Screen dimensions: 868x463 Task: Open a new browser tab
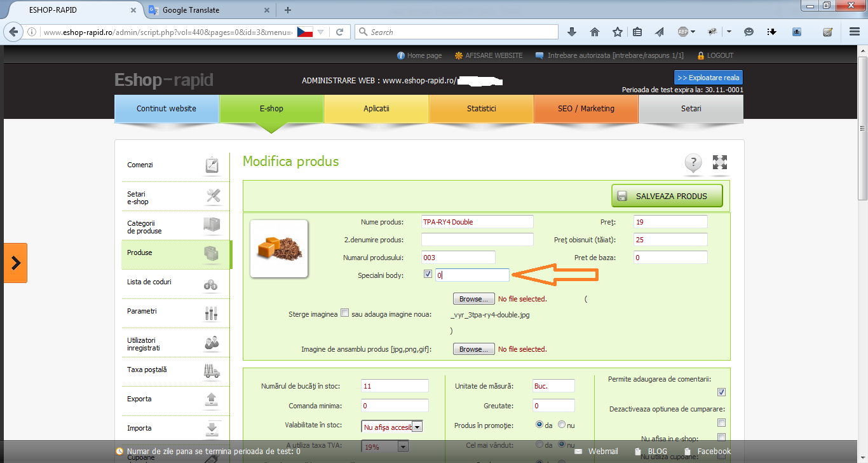coord(288,10)
